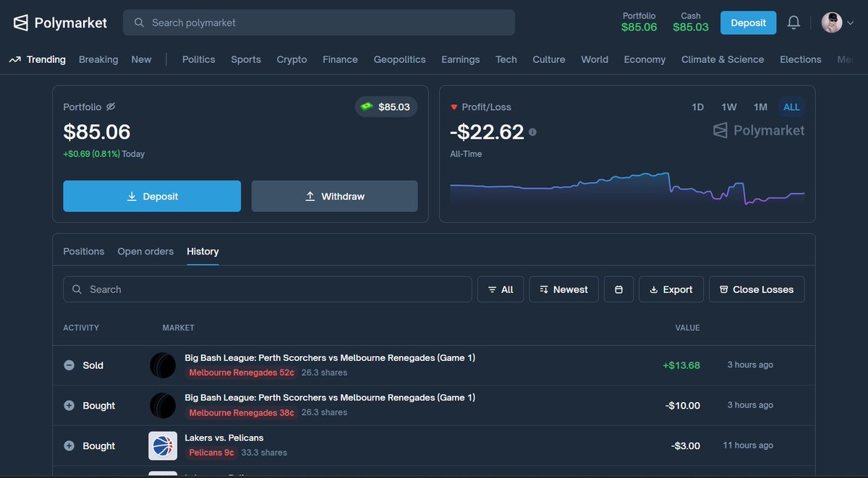Click the history Search field
The height and width of the screenshot is (478, 868).
point(268,289)
